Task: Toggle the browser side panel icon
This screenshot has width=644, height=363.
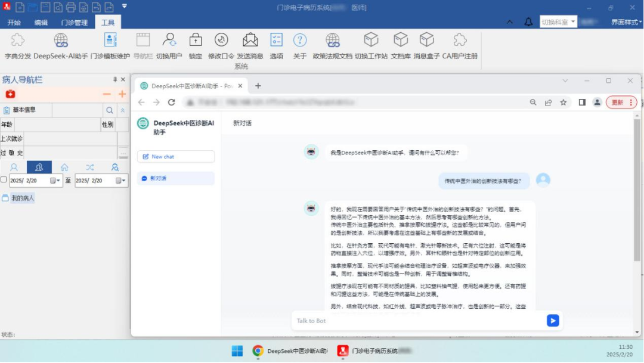Action: tap(582, 103)
